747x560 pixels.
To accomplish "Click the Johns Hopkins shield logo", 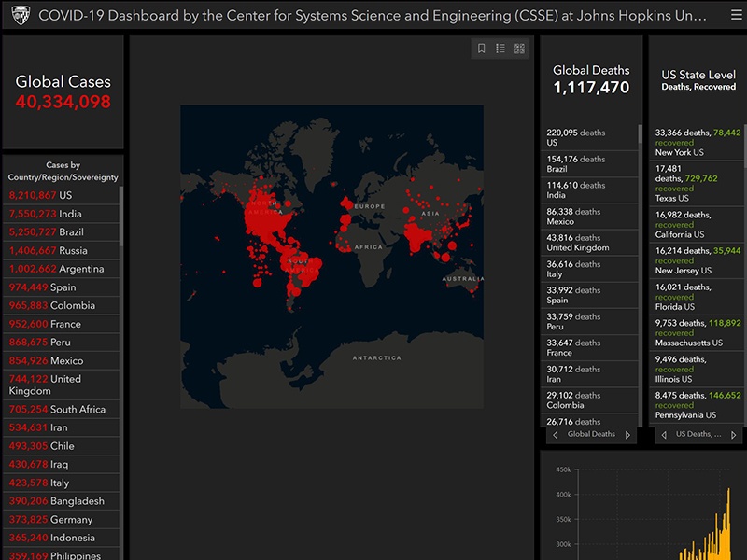I will point(21,15).
